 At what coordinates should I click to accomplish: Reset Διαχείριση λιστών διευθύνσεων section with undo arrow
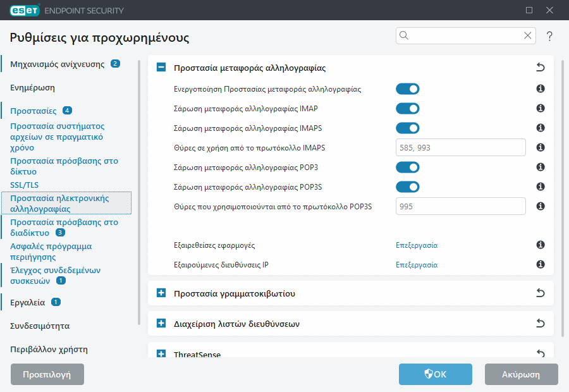coord(541,324)
